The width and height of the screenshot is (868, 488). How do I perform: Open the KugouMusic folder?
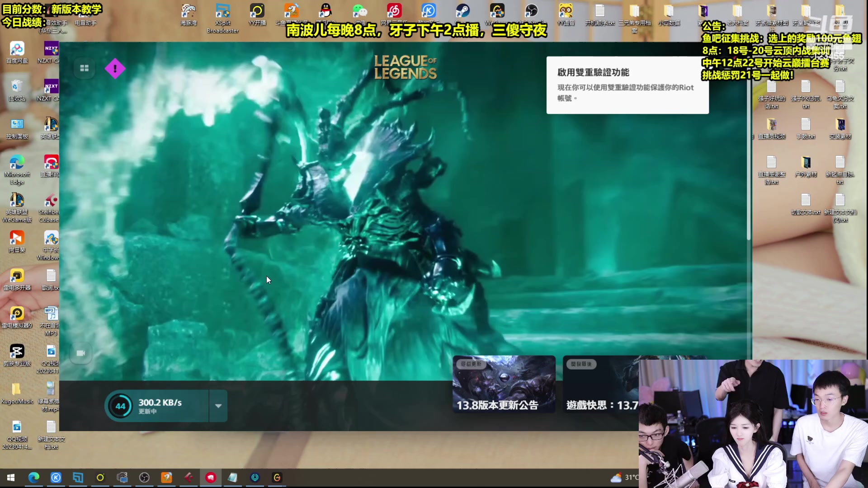pos(17,393)
